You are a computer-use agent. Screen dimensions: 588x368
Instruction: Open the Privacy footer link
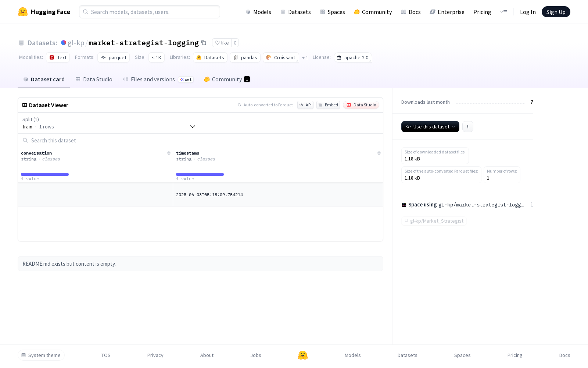(155, 355)
